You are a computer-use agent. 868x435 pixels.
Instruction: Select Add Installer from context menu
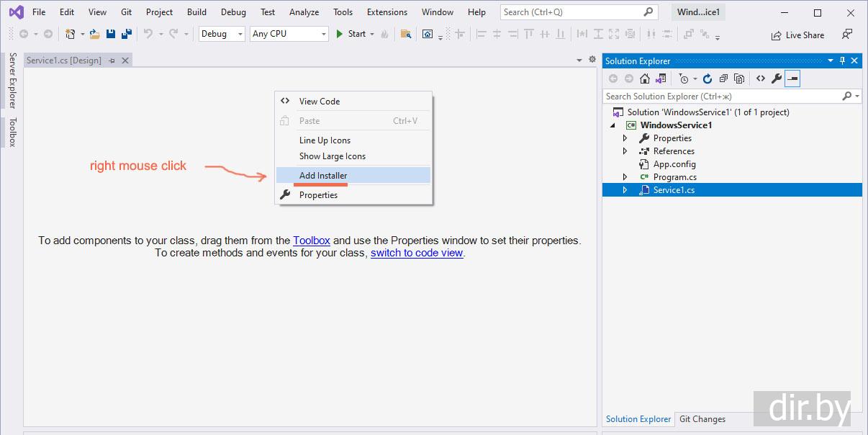[323, 176]
